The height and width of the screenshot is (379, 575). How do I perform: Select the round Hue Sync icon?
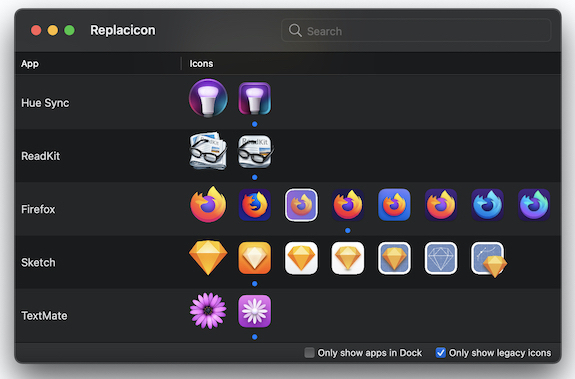(x=208, y=98)
